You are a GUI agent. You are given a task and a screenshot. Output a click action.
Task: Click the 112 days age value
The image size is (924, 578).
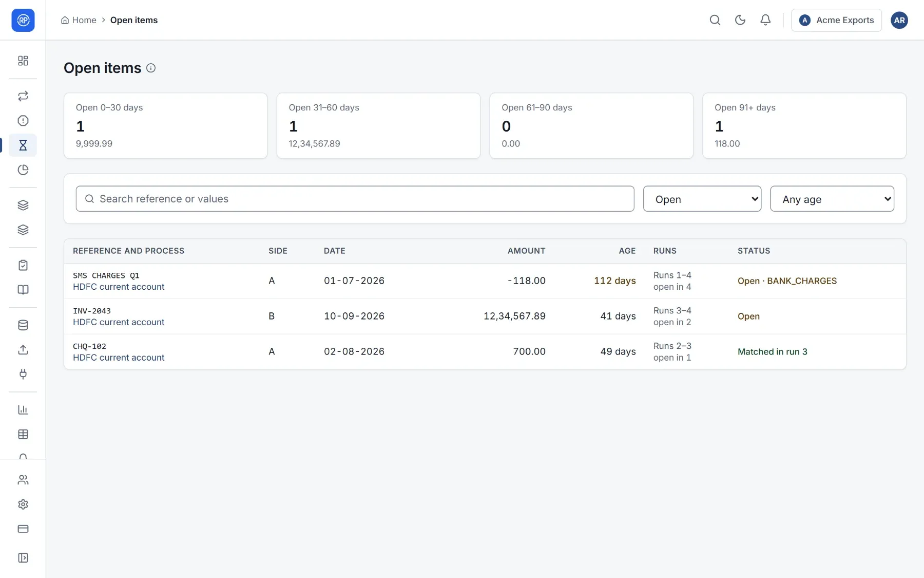615,281
